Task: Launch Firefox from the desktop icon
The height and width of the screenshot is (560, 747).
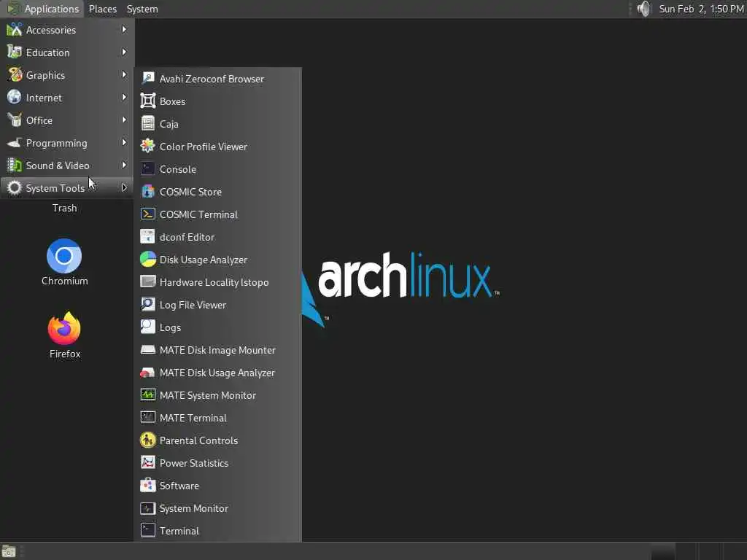Action: (x=64, y=328)
